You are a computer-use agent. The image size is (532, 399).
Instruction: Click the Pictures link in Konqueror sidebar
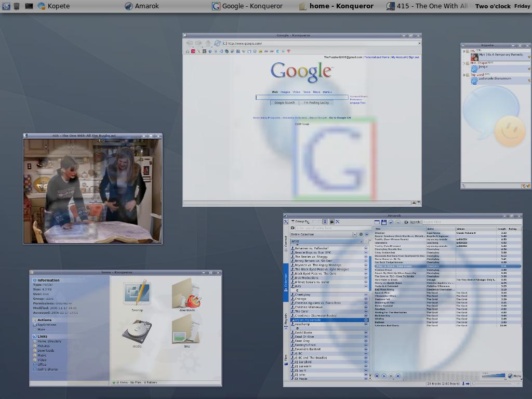44,346
